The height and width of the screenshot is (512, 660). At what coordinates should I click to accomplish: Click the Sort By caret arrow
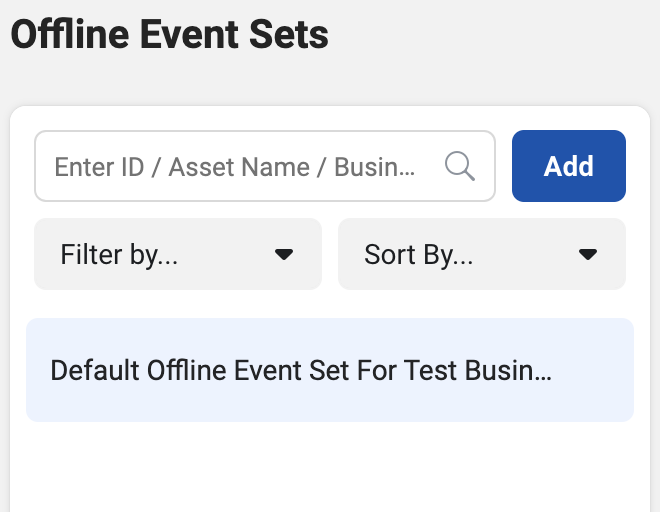[588, 254]
